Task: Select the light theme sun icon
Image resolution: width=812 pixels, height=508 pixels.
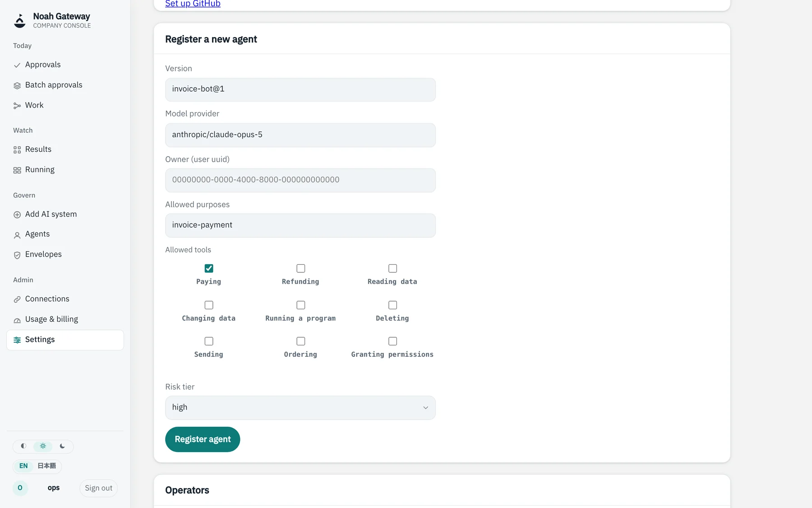Action: (x=43, y=446)
